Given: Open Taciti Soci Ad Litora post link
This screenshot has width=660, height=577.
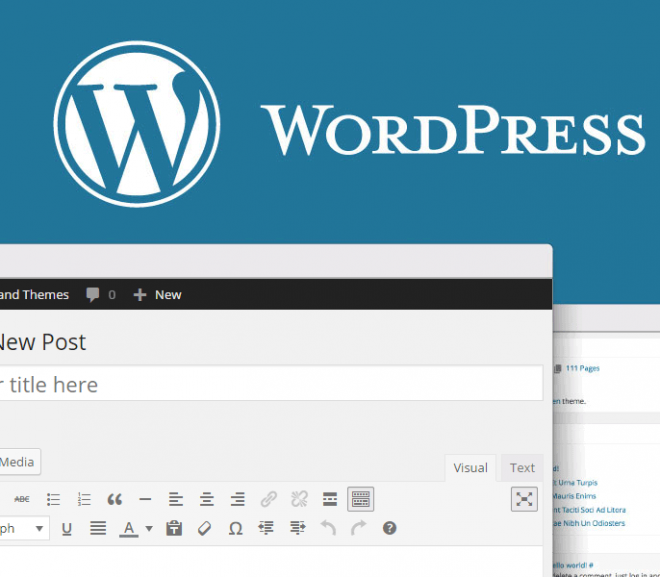Looking at the screenshot, I should click(590, 510).
